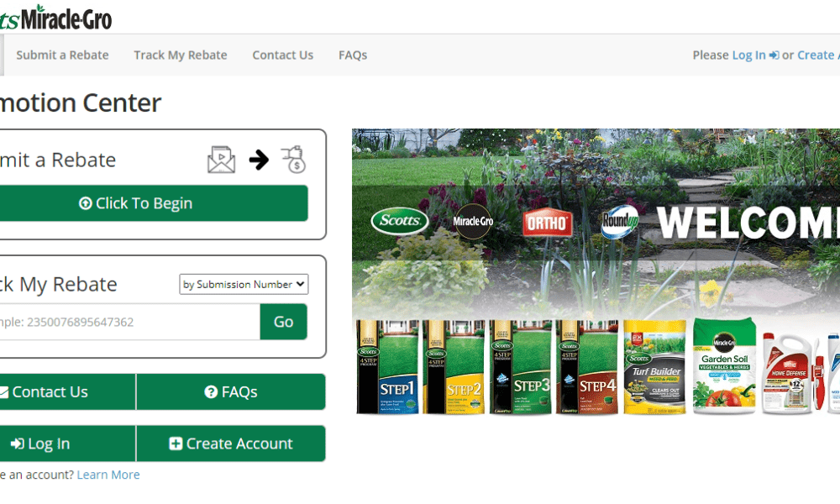This screenshot has width=840, height=504.
Task: Click the Scotts Step 4 bag image
Action: tap(586, 367)
